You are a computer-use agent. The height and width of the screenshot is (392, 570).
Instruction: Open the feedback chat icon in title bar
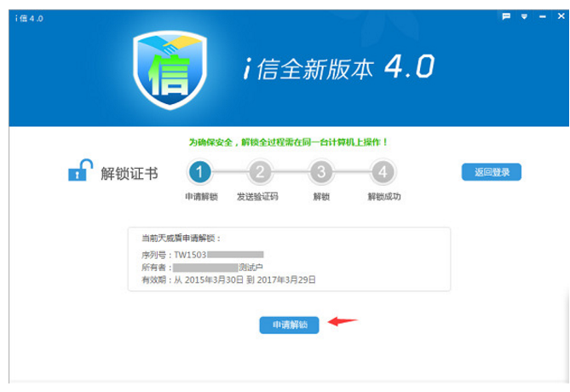pyautogui.click(x=506, y=16)
